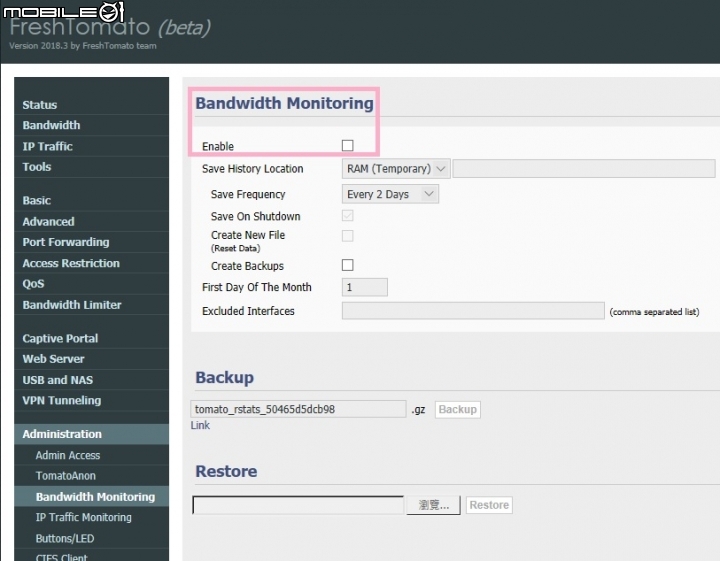Open the Web Server page
The width and height of the screenshot is (720, 561).
(x=91, y=359)
